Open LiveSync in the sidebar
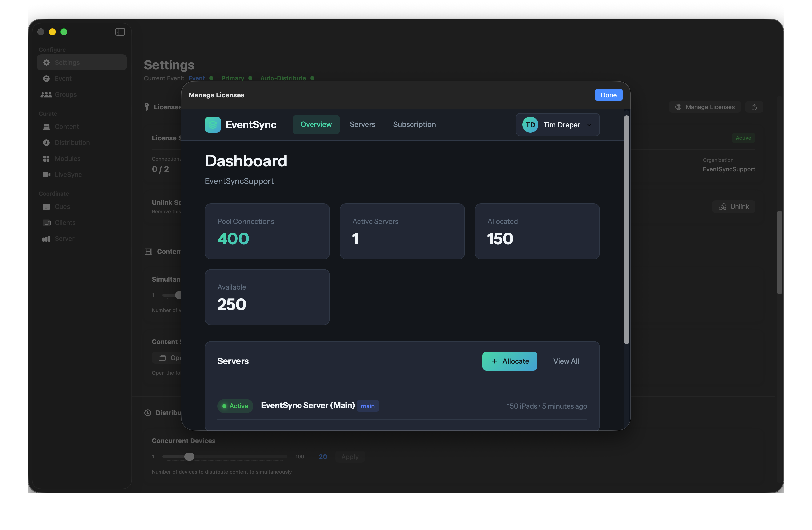Screen dimensions: 812x530 click(82, 175)
